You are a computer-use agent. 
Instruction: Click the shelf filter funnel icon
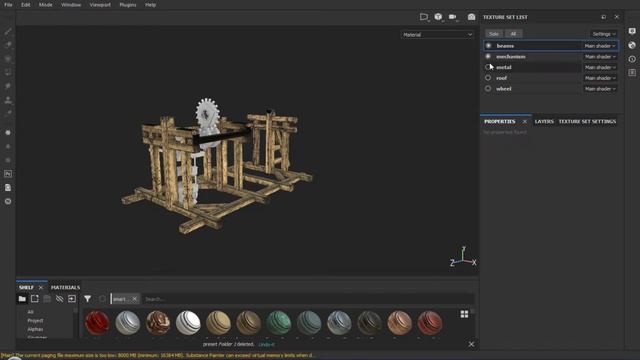87,299
